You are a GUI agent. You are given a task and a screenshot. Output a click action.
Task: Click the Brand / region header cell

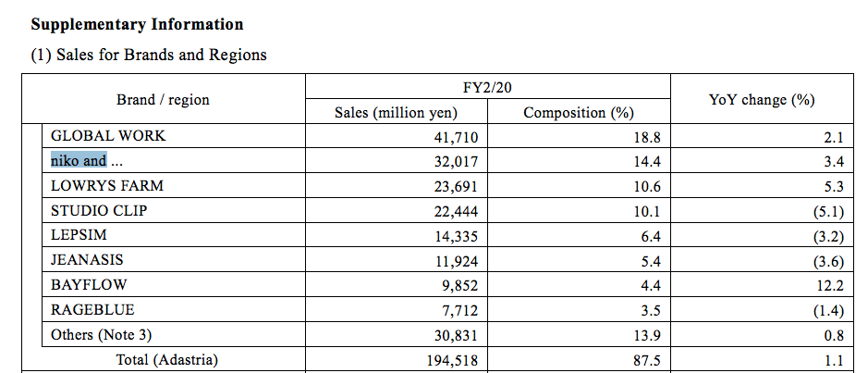(x=164, y=100)
